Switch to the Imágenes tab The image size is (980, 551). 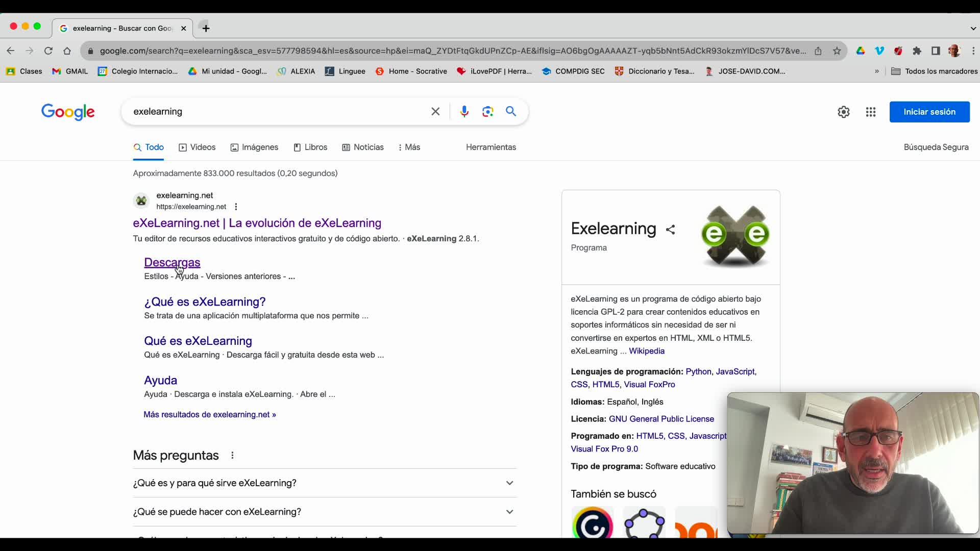tap(254, 147)
